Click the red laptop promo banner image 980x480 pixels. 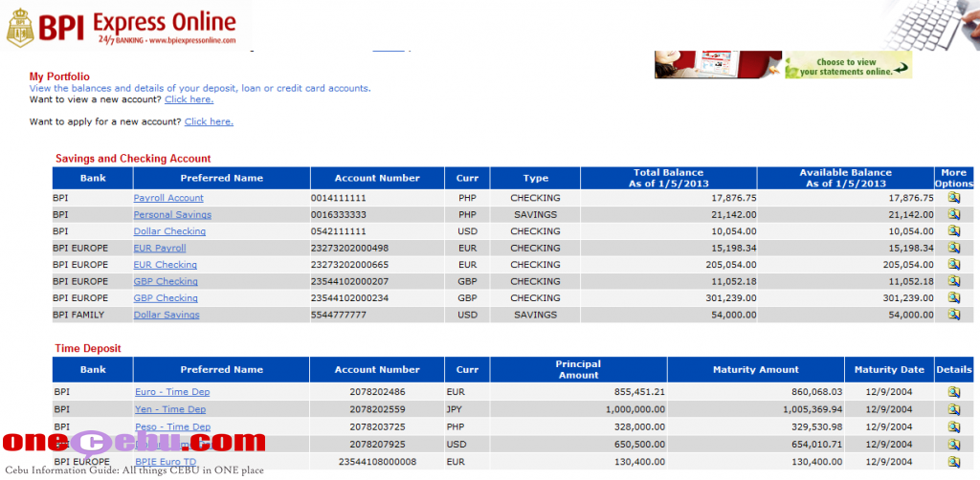click(x=718, y=64)
